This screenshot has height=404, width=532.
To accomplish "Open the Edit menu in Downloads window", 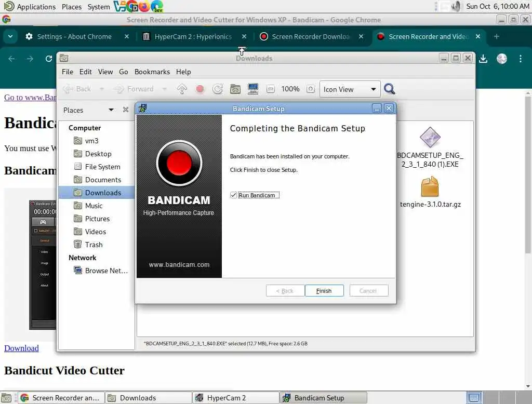I will pos(86,72).
